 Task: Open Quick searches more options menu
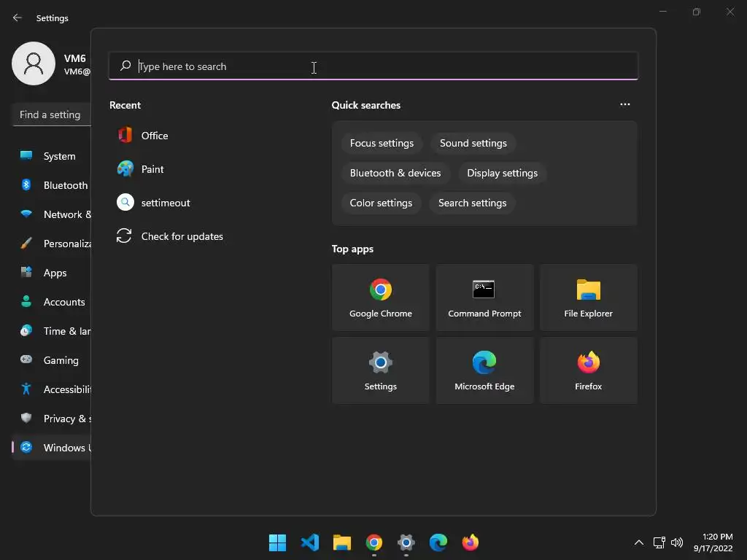(x=625, y=104)
